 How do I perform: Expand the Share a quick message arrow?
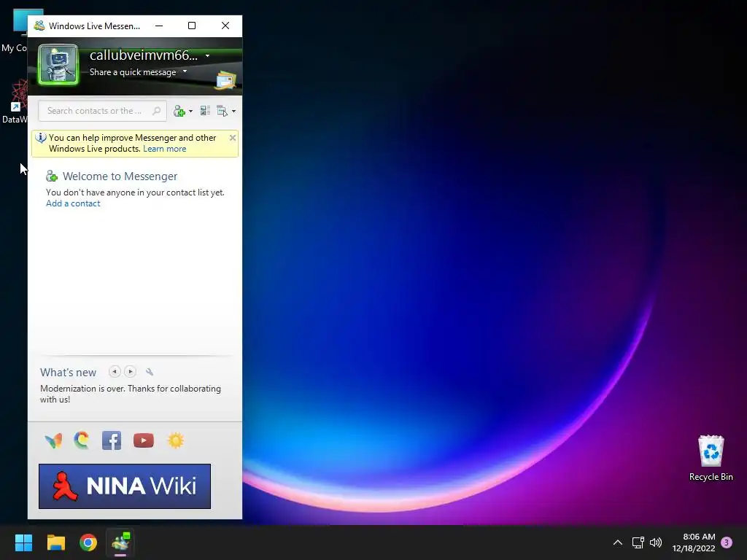coord(185,71)
